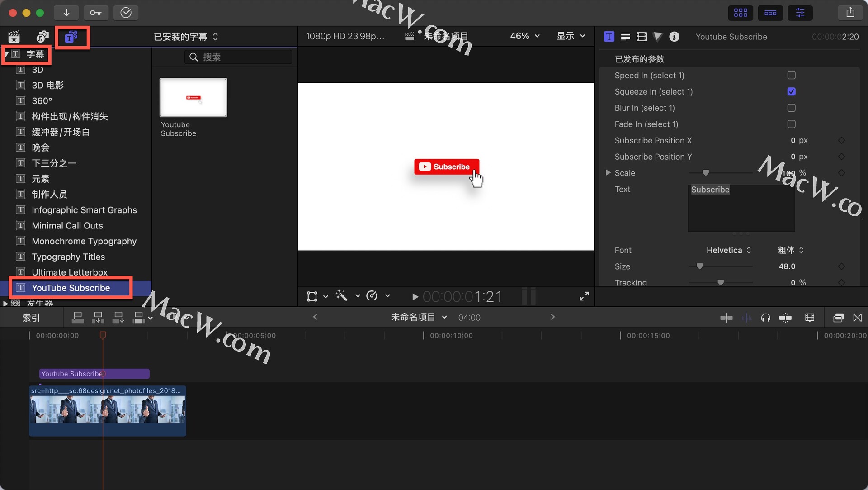Go back in timeline history arrow
868x490 pixels.
click(315, 317)
